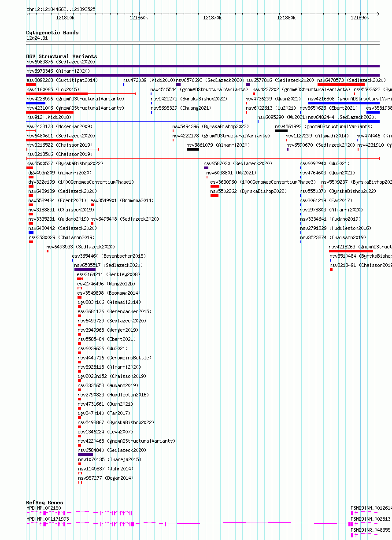Click the chr12:121844662..121892525 region label
The image size is (392, 540).
coord(61,9)
